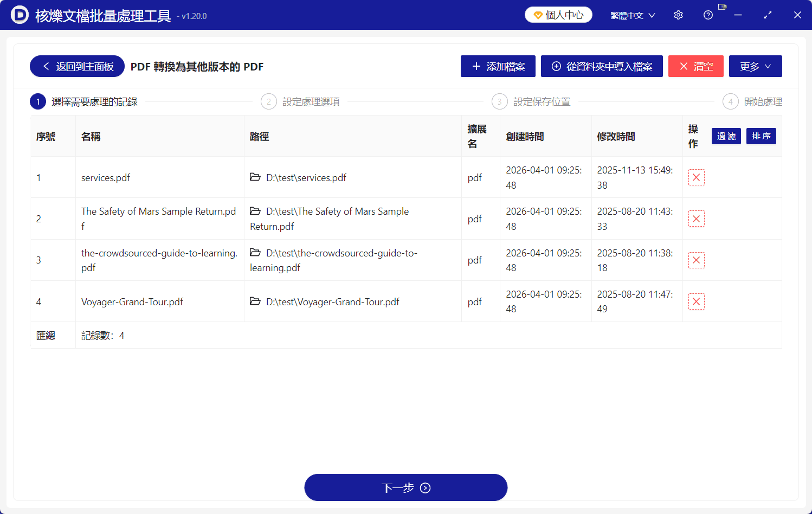Click the folder icon for the-crowdsourced-guide-to-learning.pdf
The image size is (812, 514).
(x=255, y=253)
